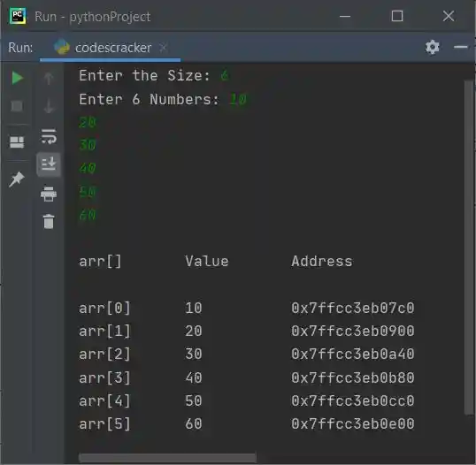Click the address 0x7ffcc3eb0cc0
This screenshot has height=465, width=476.
tap(353, 400)
